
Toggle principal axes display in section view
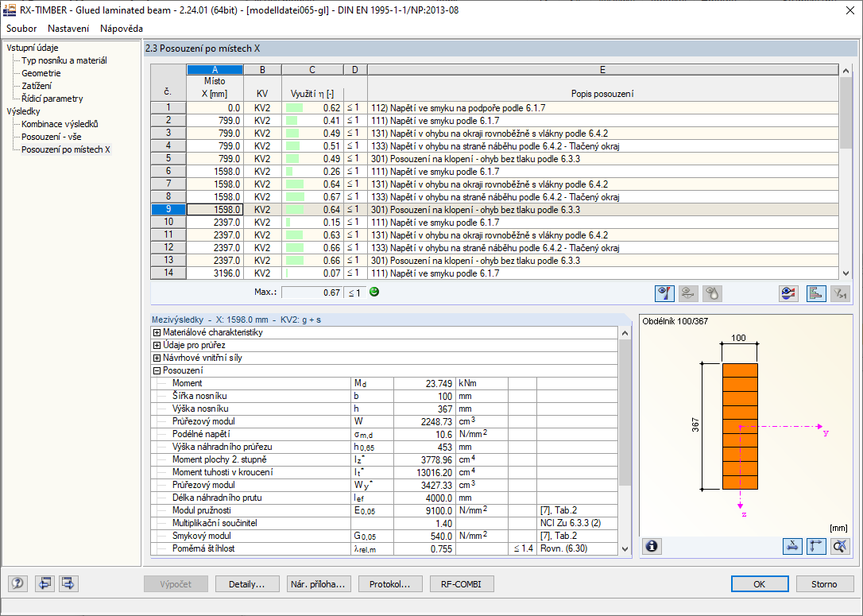pyautogui.click(x=815, y=546)
